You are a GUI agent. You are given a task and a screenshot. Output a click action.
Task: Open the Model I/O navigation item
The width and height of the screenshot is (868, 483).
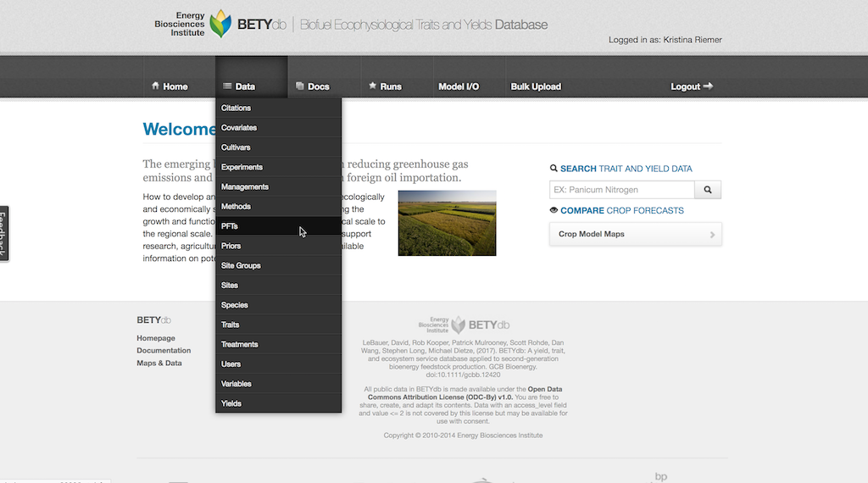tap(459, 86)
